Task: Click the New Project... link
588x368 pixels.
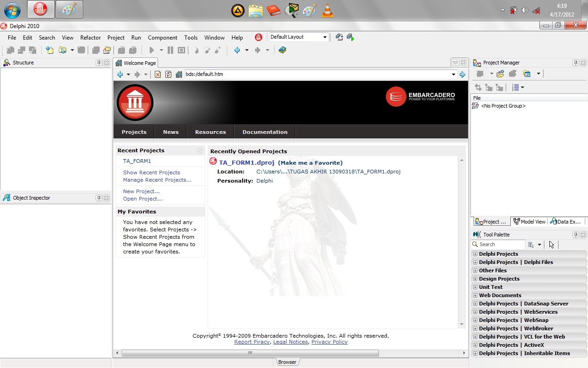Action: point(141,191)
